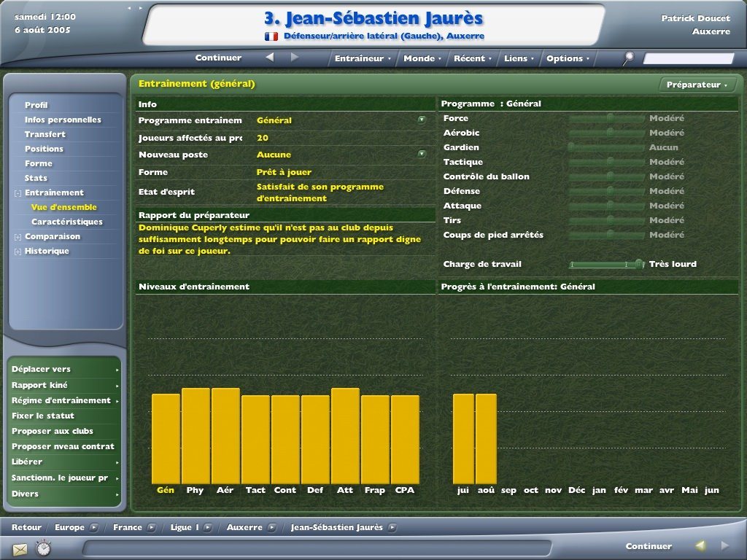Click Proposer nveau contrat
The image size is (747, 560).
[63, 446]
